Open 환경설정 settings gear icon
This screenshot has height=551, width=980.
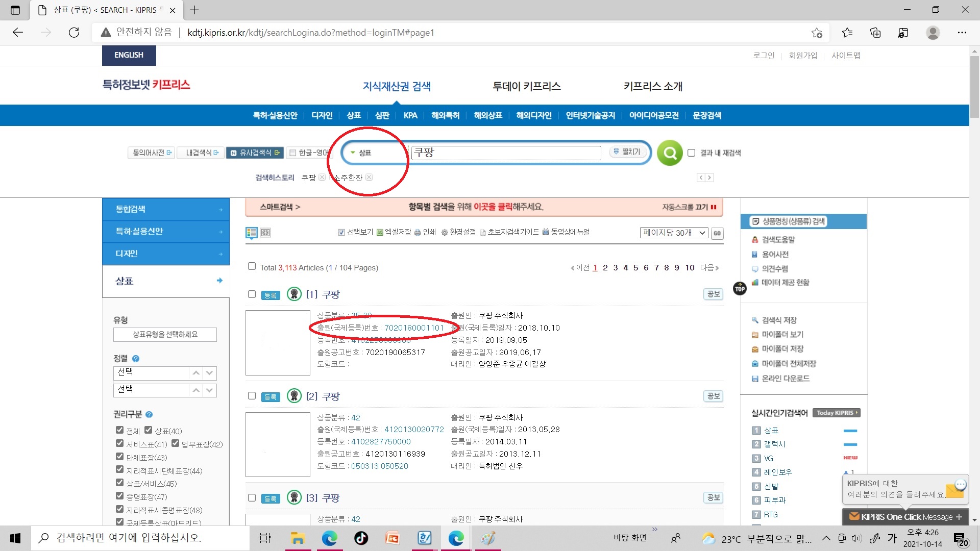(444, 232)
